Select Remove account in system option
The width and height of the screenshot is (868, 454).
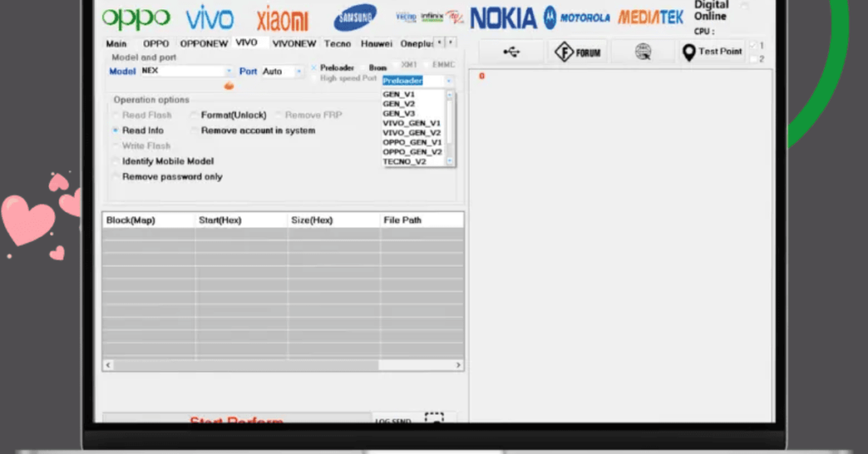[x=253, y=130]
